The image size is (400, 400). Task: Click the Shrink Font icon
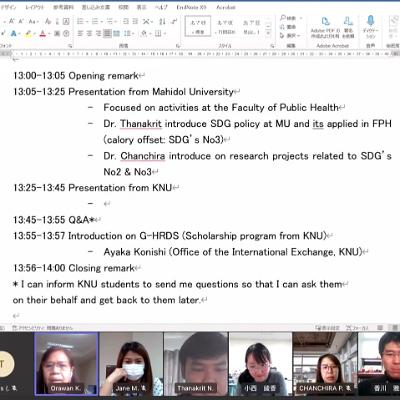coord(21,21)
